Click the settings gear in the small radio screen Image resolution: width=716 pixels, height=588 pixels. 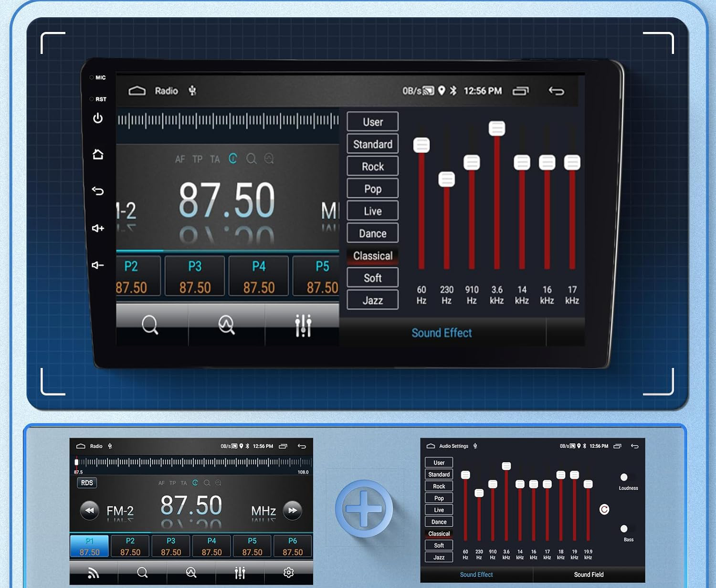tap(288, 572)
